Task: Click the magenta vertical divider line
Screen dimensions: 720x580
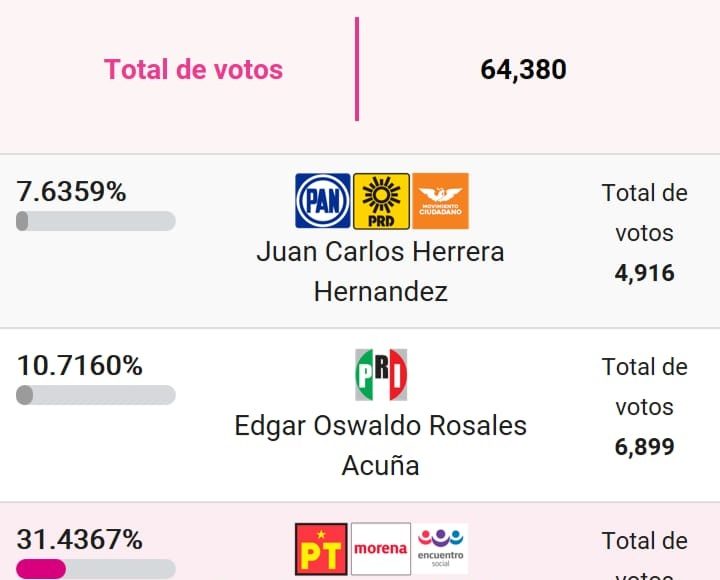Action: 356,69
